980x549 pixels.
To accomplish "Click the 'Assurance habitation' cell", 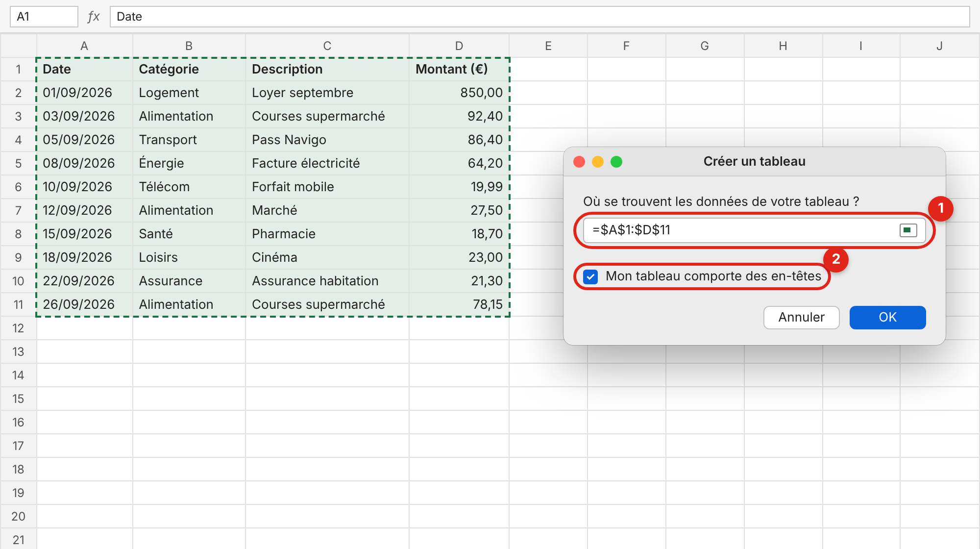I will (327, 281).
